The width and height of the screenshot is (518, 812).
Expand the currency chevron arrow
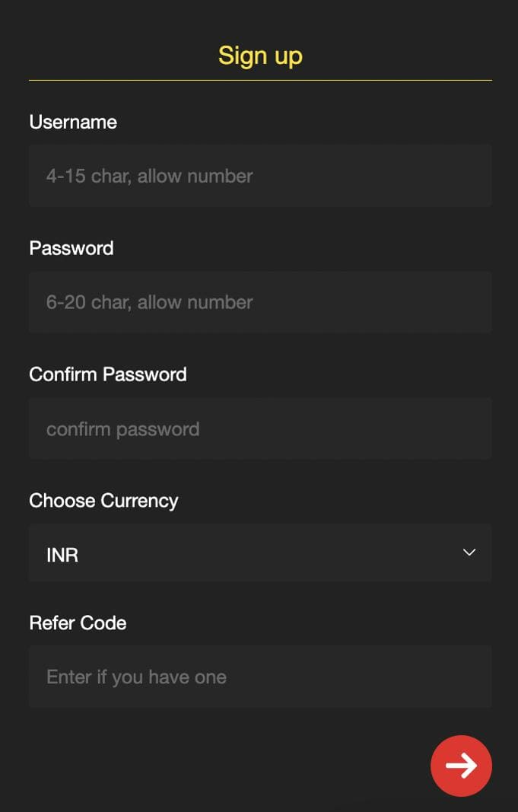[x=469, y=552]
